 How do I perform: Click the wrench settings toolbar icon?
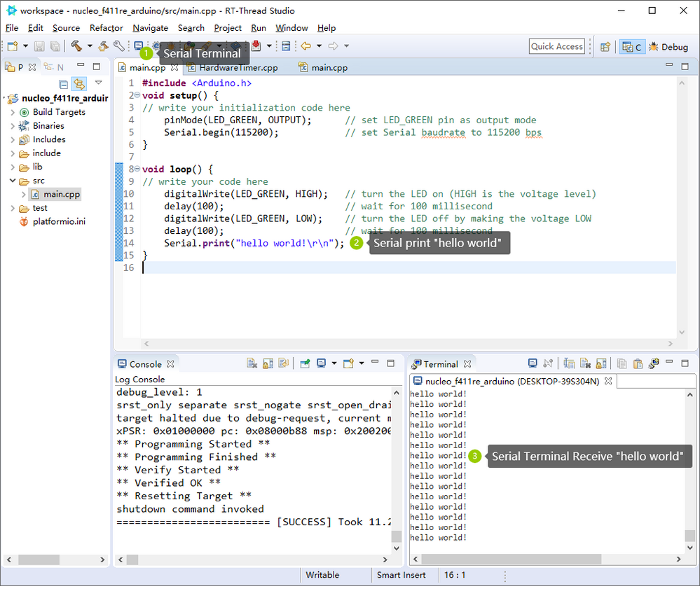click(x=118, y=46)
